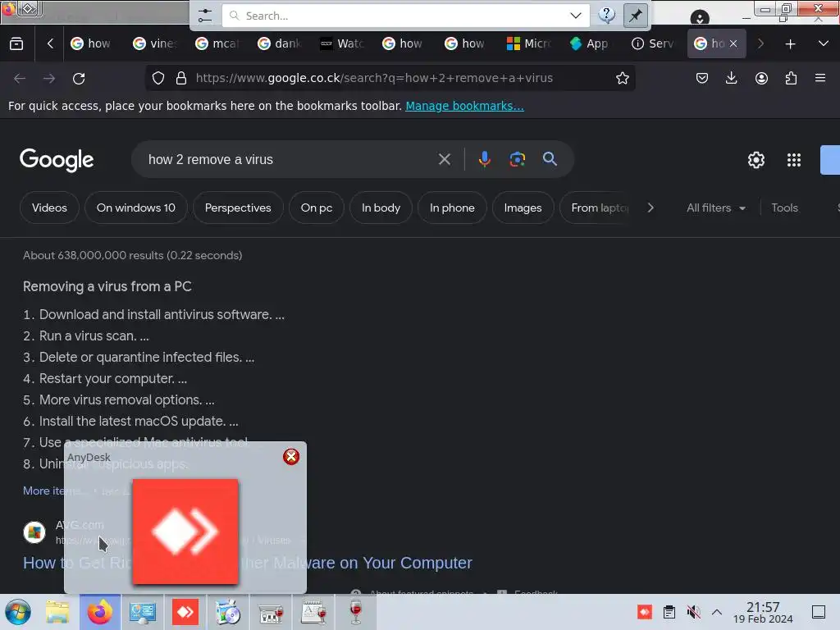Screen dimensions: 840x630
Task: Expand the list all tabs dropdown
Action: (824, 43)
